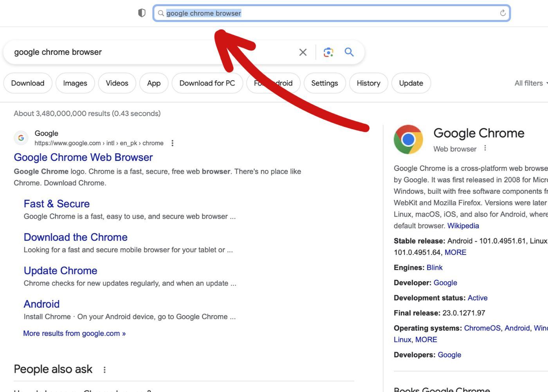Open the three-dot menu for the Google result
Viewport: 548px width, 392px height.
coord(171,144)
